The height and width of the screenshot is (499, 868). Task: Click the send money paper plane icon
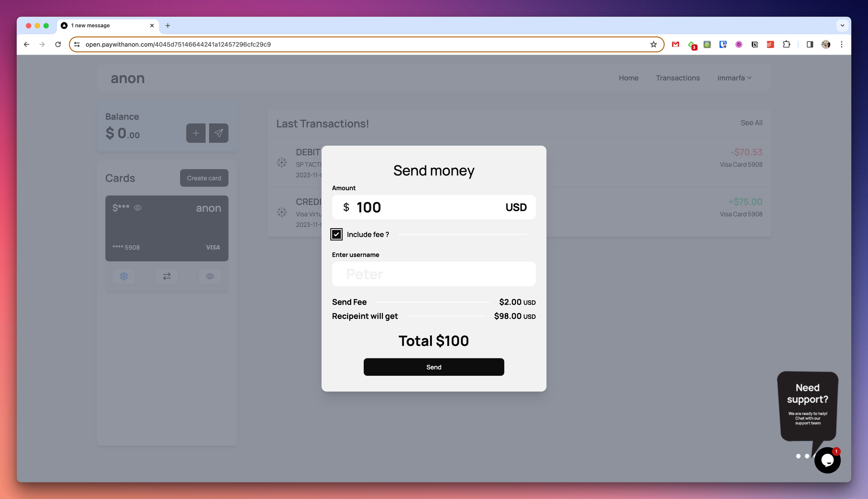218,133
